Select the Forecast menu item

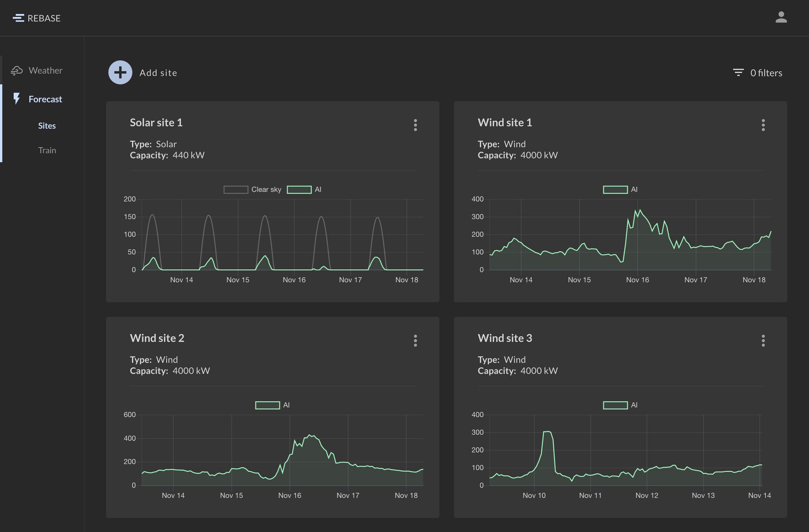click(x=44, y=98)
